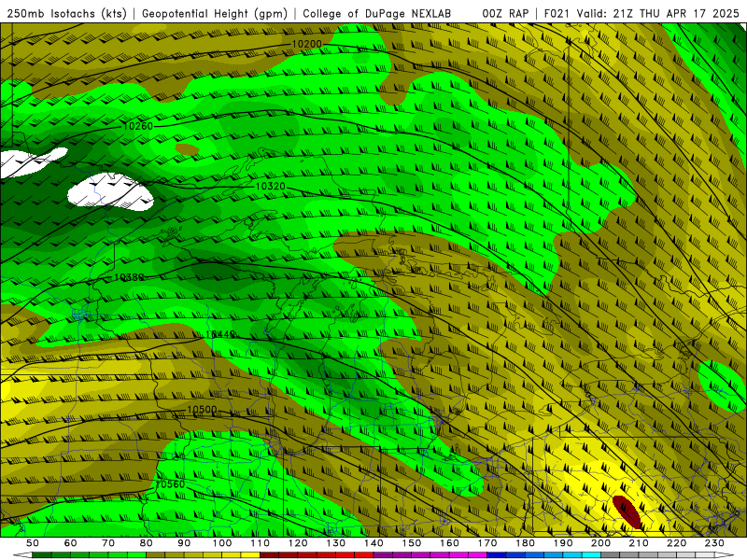Click the large white oval low-wind area
Viewport: 747px width, 560px height.
[x=110, y=192]
